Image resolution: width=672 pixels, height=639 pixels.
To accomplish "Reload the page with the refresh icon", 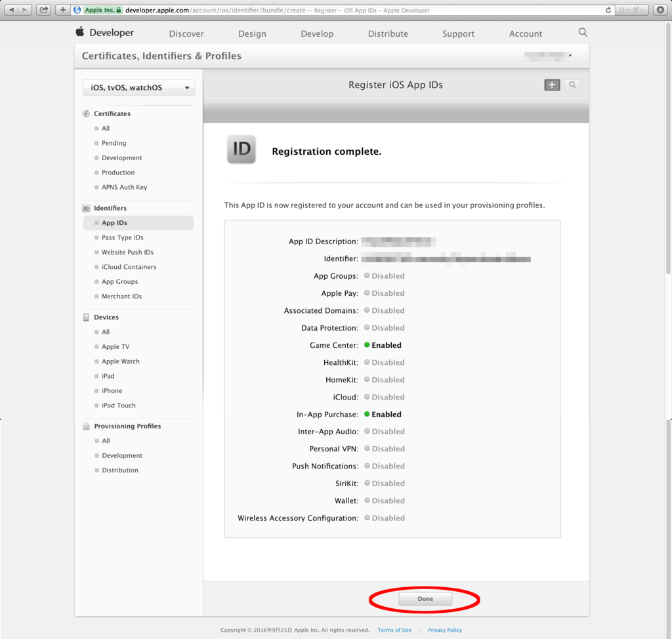I will click(608, 10).
